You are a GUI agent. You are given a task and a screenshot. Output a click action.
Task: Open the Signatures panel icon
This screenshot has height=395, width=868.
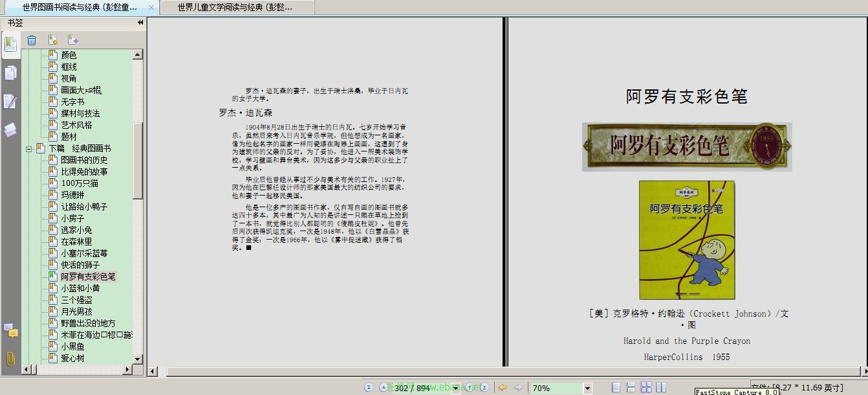(x=10, y=102)
